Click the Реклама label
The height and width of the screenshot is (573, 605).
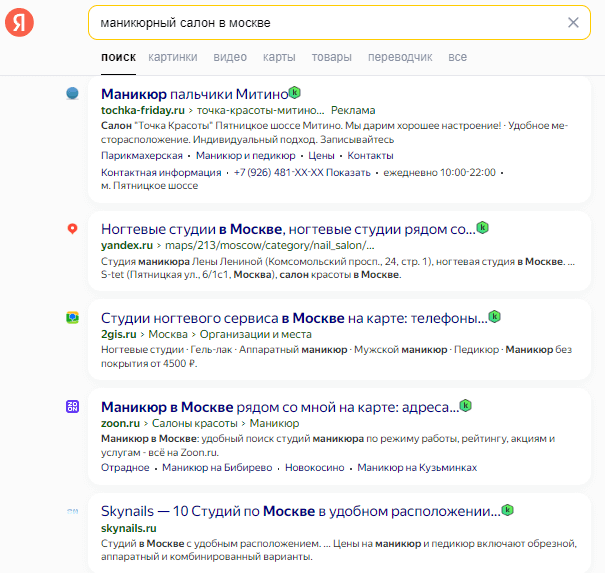click(353, 110)
